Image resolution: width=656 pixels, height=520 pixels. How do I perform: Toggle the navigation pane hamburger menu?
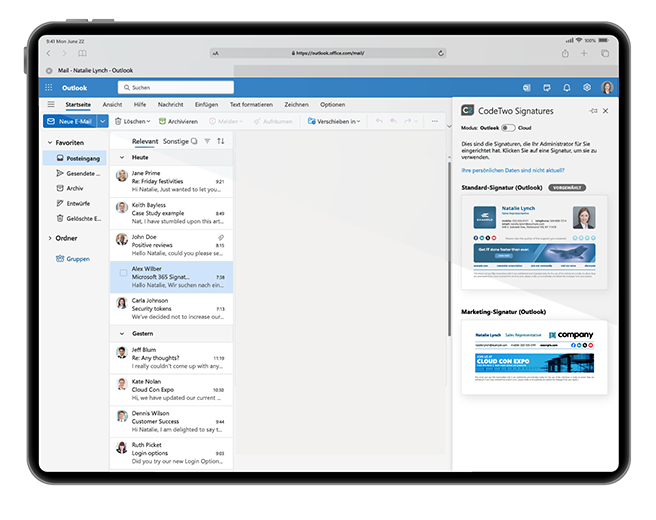[x=51, y=104]
